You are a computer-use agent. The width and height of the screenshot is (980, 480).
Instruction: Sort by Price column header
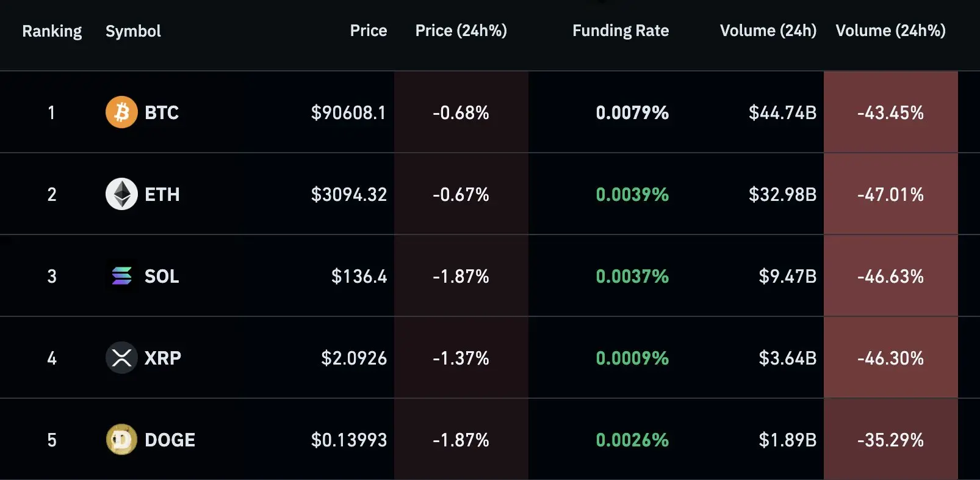pyautogui.click(x=368, y=31)
